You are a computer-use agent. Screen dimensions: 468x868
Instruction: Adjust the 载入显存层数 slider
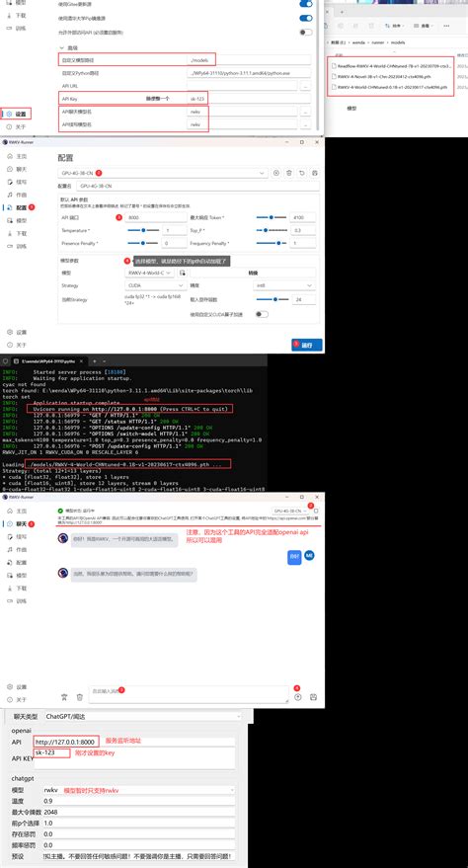(272, 299)
